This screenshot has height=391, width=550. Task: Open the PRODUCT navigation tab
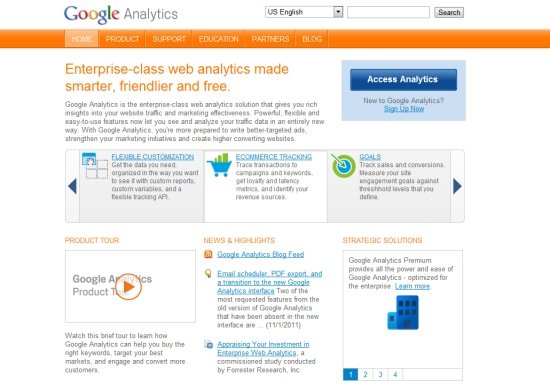[122, 39]
